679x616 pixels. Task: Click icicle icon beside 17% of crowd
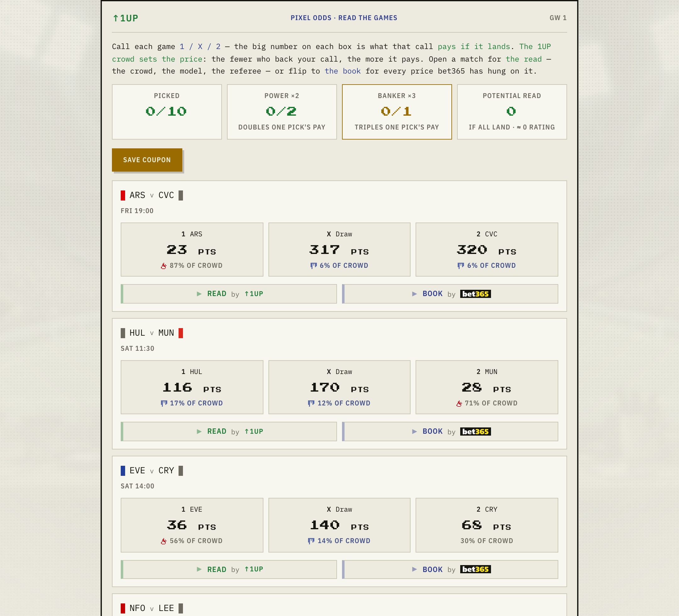point(164,404)
